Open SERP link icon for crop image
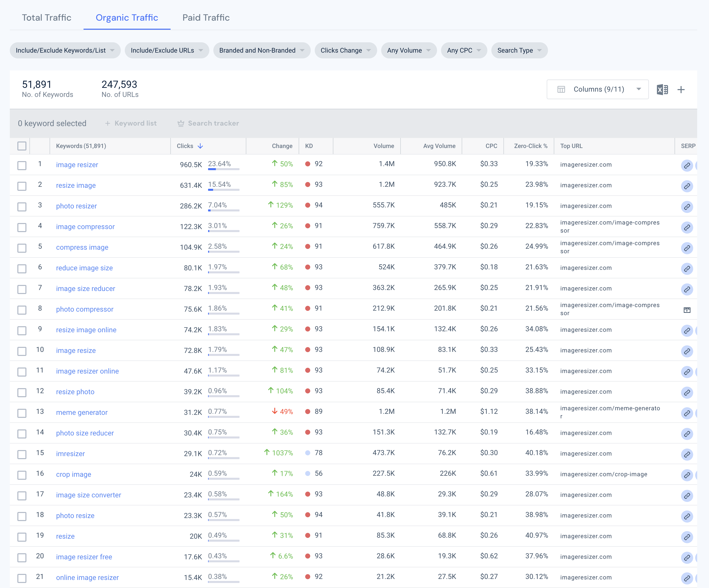The width and height of the screenshot is (709, 588). tap(687, 475)
